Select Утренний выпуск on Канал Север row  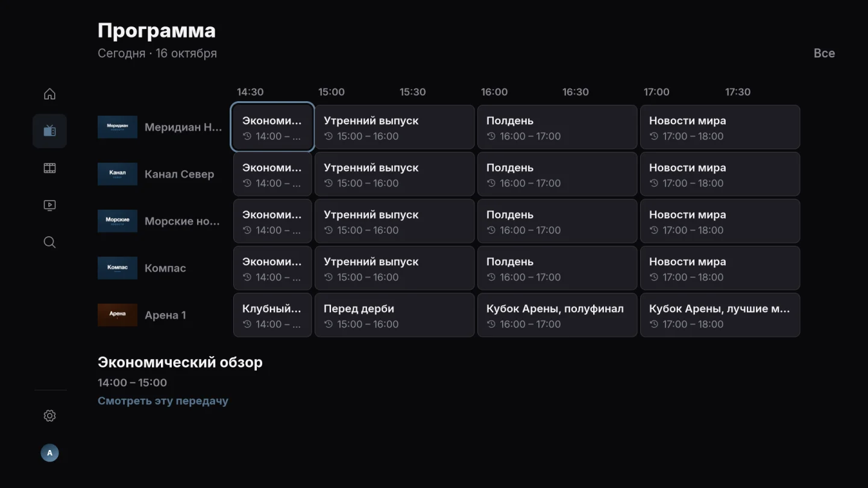pyautogui.click(x=395, y=174)
